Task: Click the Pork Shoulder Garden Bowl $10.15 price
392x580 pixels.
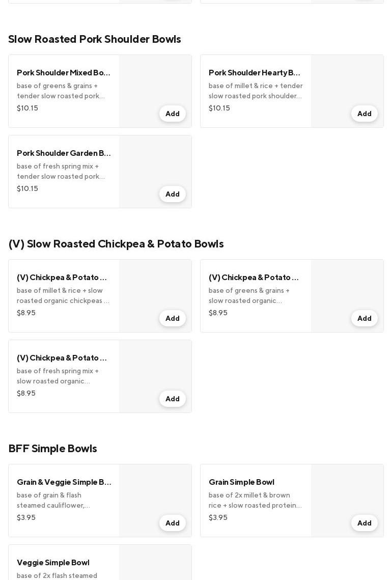Action: coord(27,188)
